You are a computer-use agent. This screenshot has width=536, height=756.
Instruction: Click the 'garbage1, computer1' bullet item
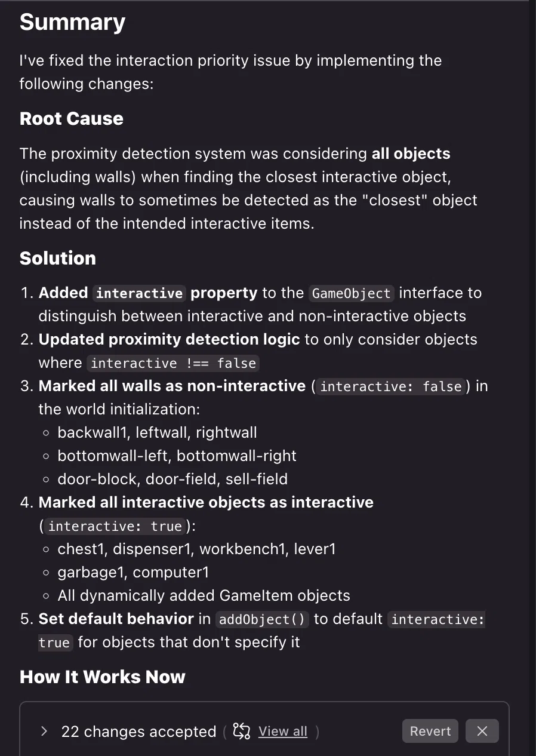coord(133,572)
